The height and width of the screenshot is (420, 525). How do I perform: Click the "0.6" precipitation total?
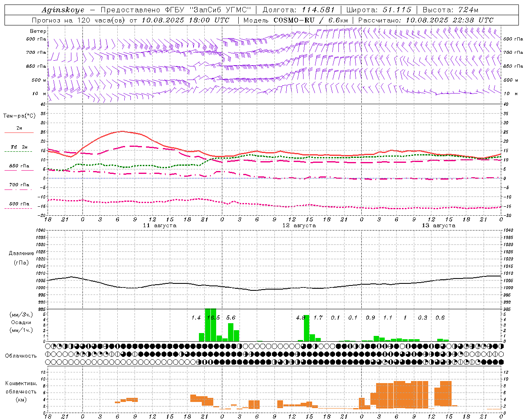pyautogui.click(x=440, y=318)
